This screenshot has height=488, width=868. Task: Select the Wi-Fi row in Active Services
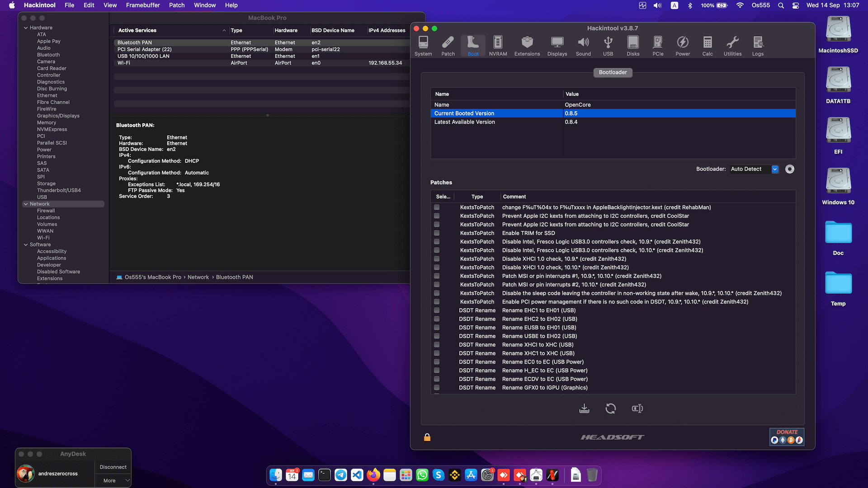click(261, 63)
